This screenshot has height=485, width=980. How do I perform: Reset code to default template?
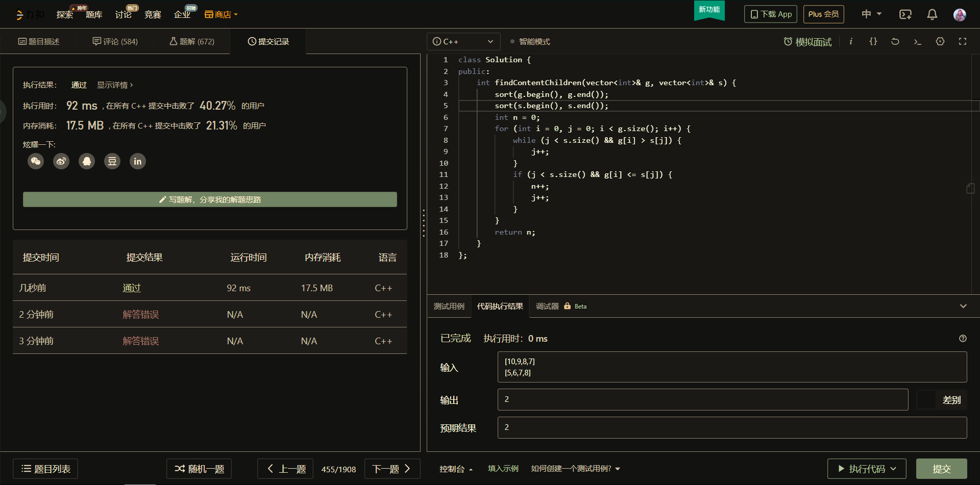tap(895, 41)
